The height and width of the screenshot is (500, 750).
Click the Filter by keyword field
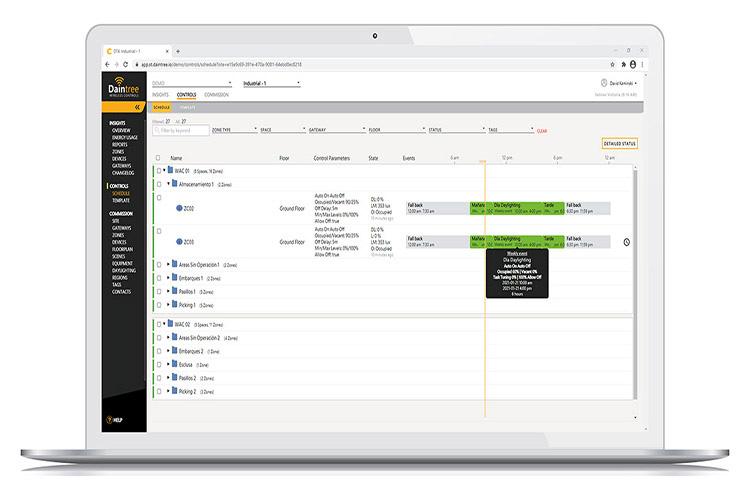pyautogui.click(x=181, y=130)
